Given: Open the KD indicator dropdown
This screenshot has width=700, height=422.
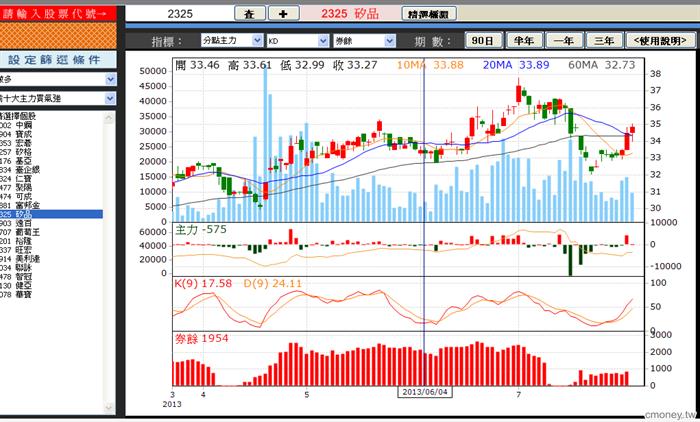Looking at the screenshot, I should click(298, 41).
